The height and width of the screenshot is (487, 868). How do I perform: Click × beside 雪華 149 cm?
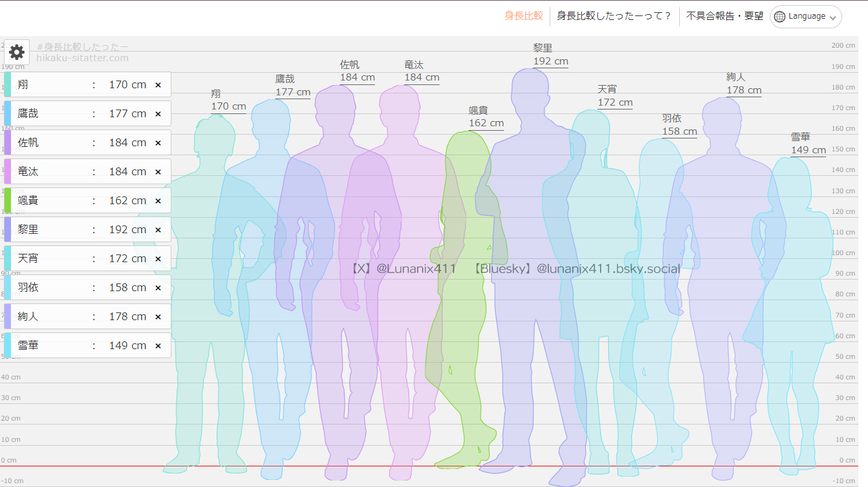click(x=158, y=346)
